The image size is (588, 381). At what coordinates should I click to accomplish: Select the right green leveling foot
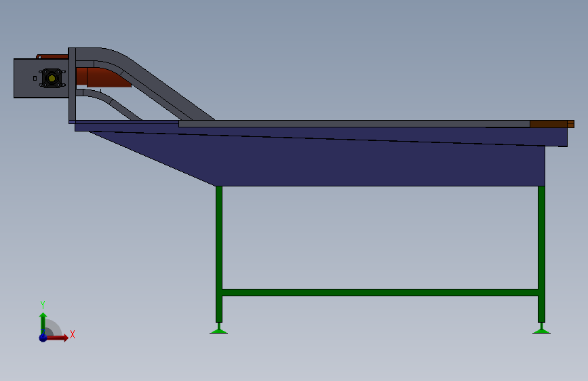(541, 329)
